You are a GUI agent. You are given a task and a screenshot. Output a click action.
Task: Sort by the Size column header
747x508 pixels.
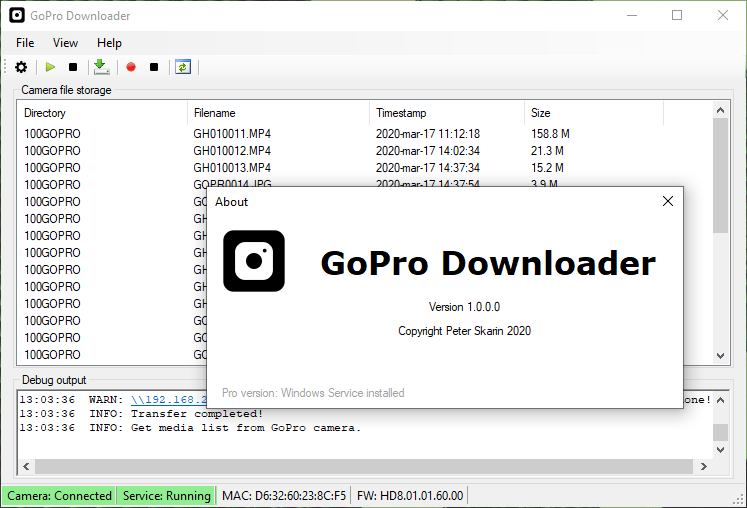[x=594, y=113]
